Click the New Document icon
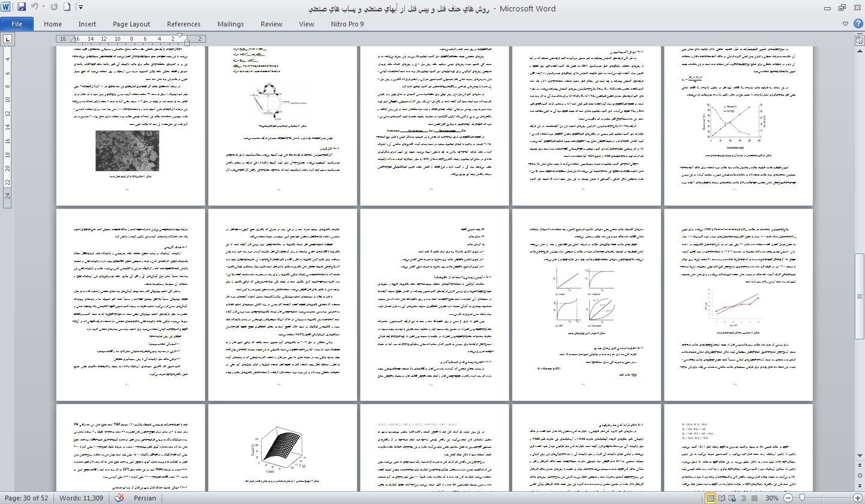865x504 pixels. tap(67, 8)
